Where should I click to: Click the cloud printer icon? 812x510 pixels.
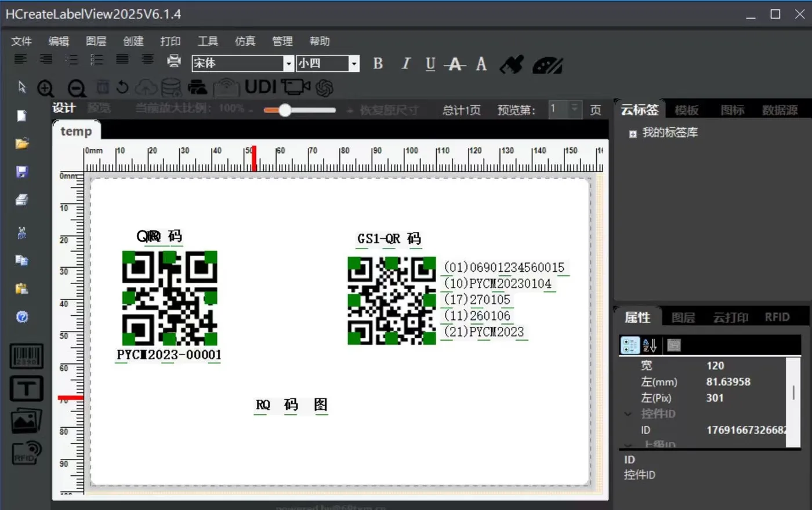[x=226, y=88]
